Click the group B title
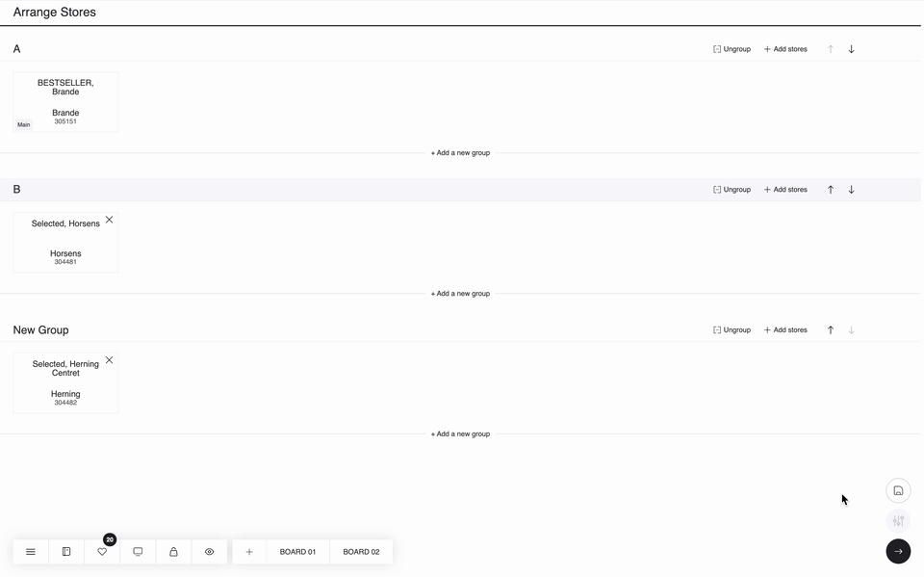The height and width of the screenshot is (577, 924). 16,190
